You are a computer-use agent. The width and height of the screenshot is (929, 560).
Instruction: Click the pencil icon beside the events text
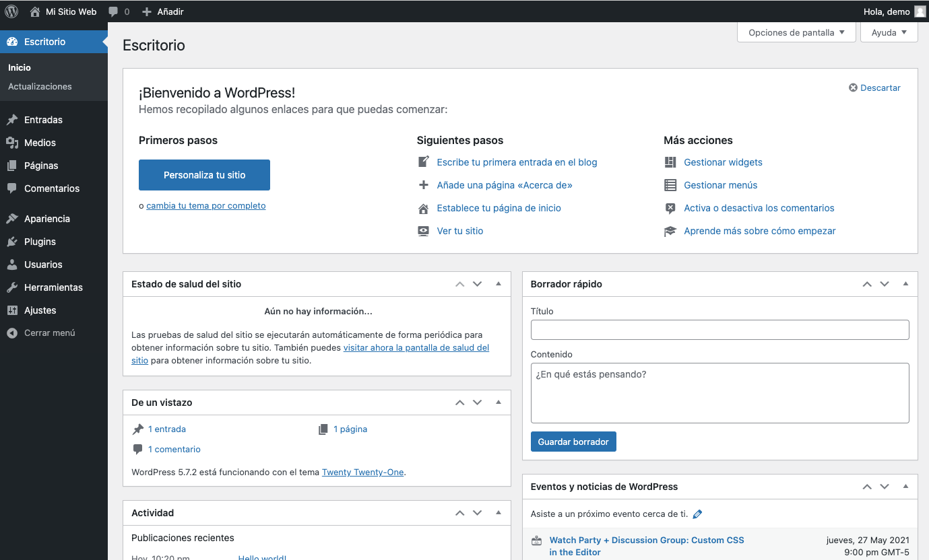[697, 514]
